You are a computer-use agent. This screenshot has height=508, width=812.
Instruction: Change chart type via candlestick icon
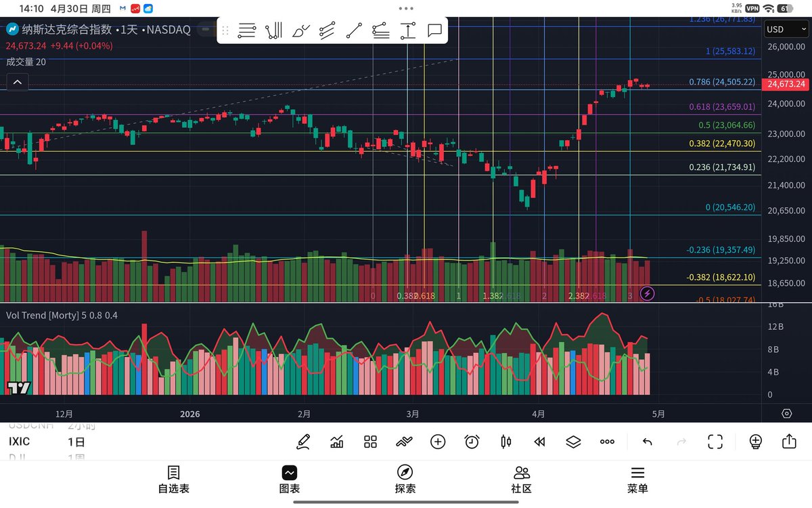(x=505, y=442)
